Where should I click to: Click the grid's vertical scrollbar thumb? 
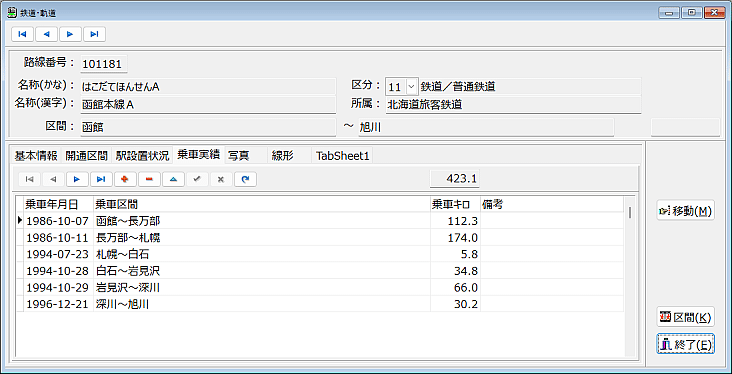[x=630, y=212]
